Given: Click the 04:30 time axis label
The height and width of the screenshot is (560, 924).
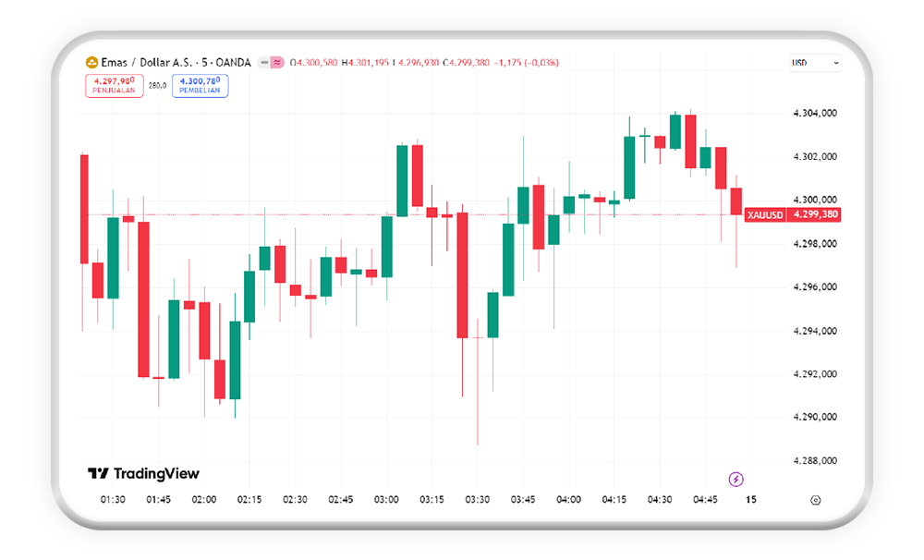Looking at the screenshot, I should (x=660, y=500).
